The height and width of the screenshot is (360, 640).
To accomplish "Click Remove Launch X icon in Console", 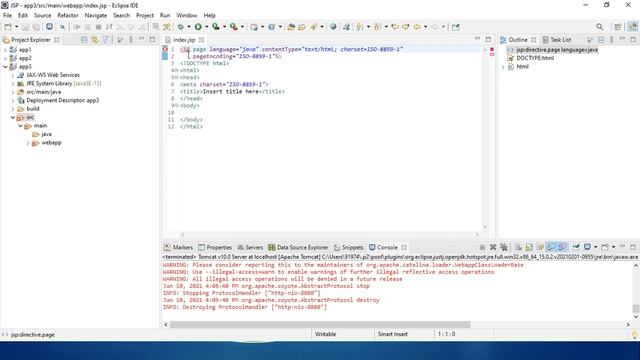I will tap(493, 247).
